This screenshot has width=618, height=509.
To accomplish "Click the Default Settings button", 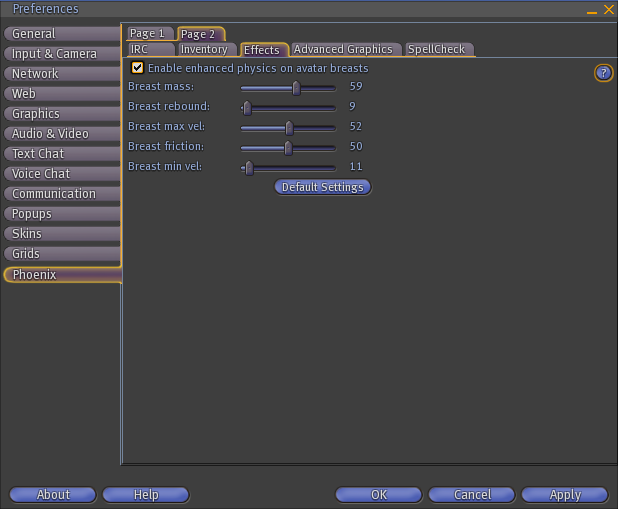I will (x=323, y=187).
